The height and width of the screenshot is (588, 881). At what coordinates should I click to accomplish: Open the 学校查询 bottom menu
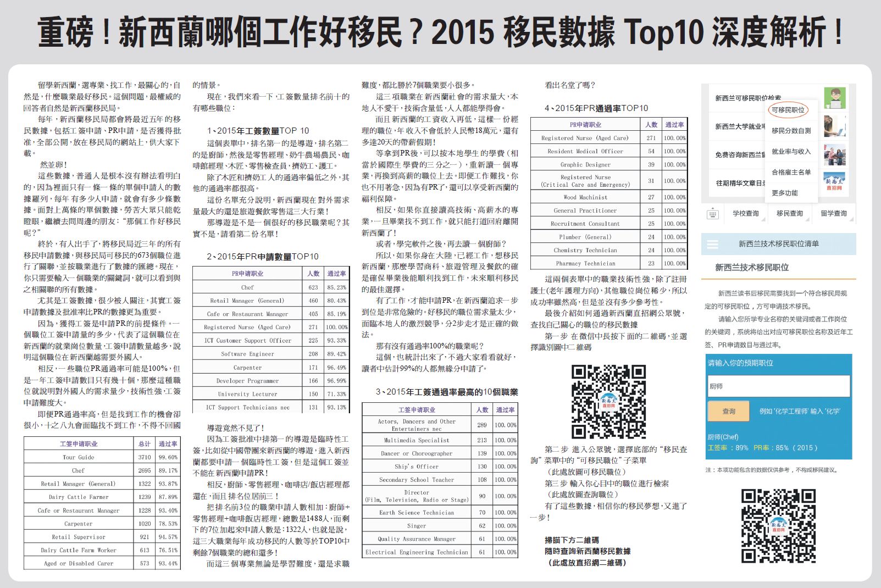click(x=745, y=214)
